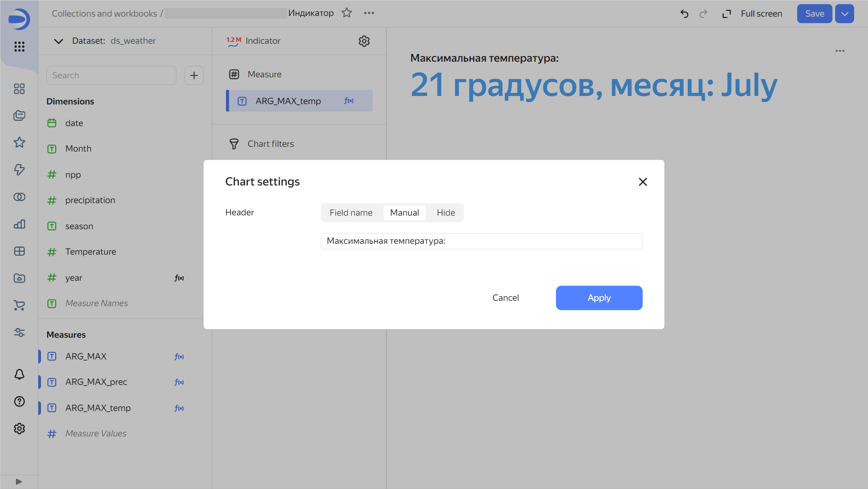Click the Chart filters funnel icon
The width and height of the screenshot is (868, 489).
tap(234, 144)
